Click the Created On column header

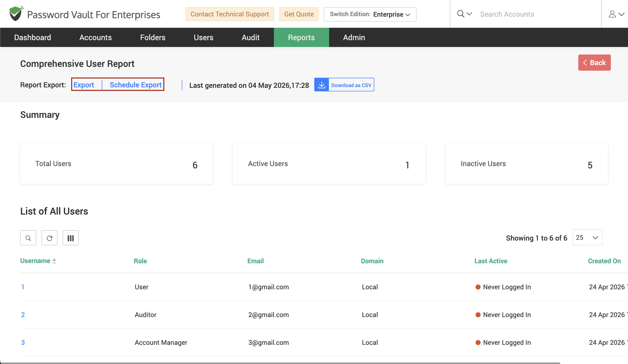(604, 261)
